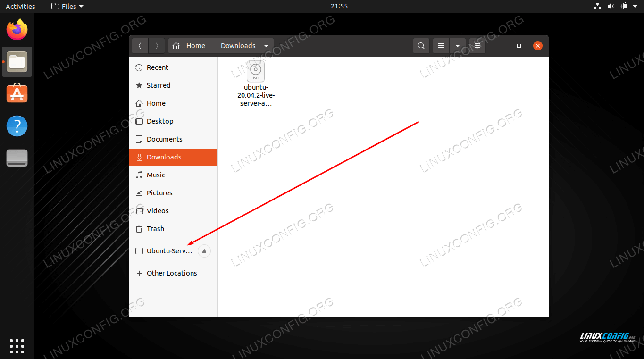Click the Home path bar button
Image resolution: width=644 pixels, height=359 pixels.
click(x=191, y=46)
